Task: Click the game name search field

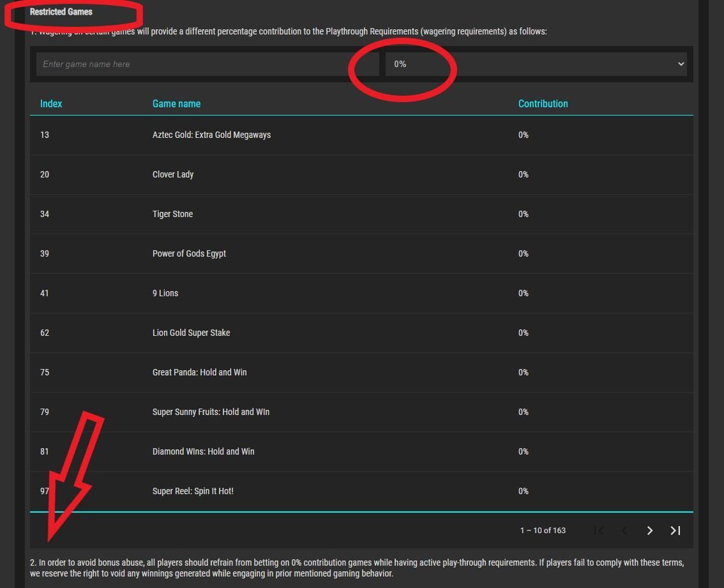Action: (x=207, y=64)
